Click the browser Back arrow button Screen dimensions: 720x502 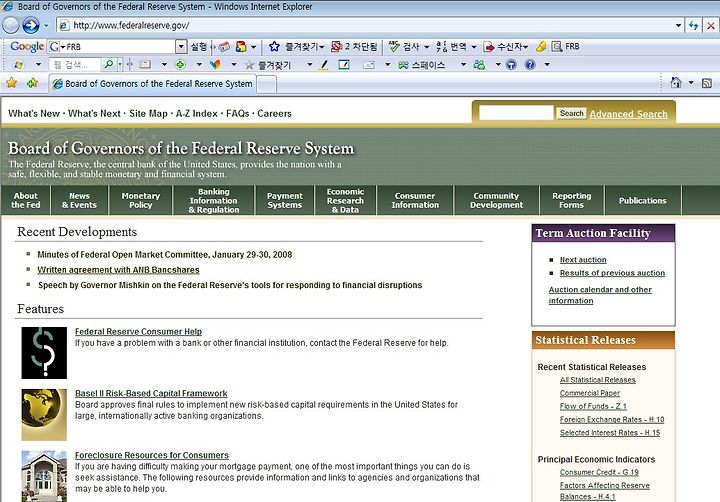(10, 25)
